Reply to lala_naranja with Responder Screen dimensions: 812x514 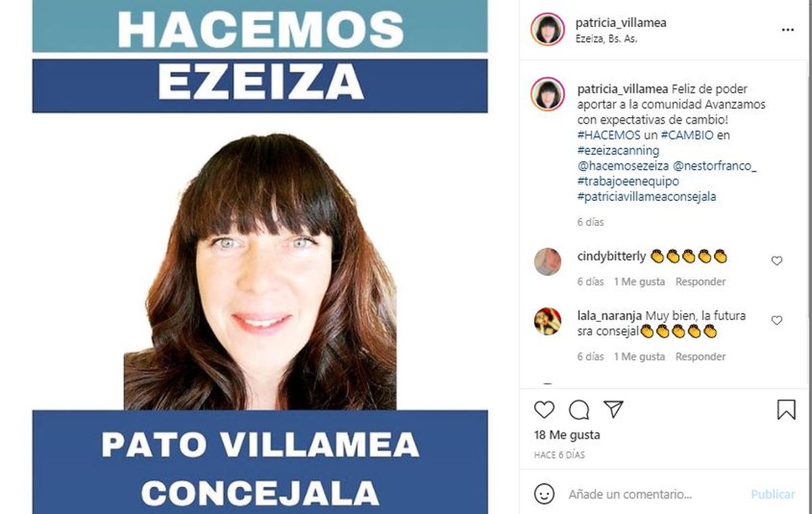[700, 356]
